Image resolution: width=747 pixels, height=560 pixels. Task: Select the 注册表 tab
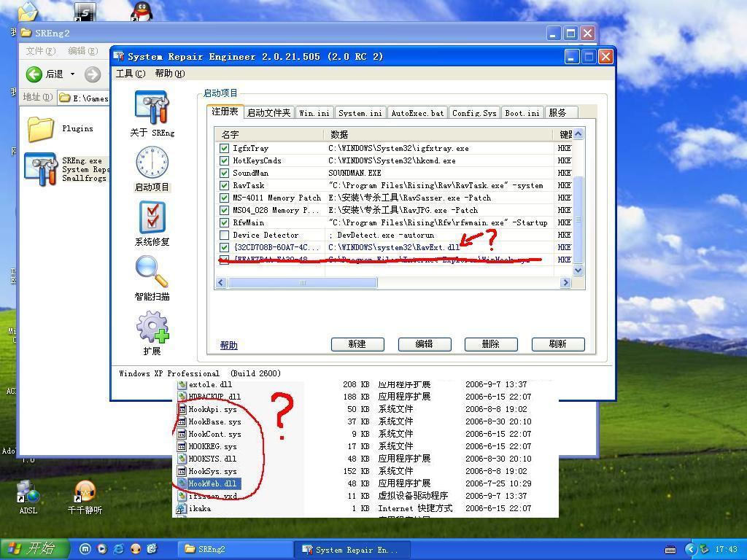coord(225,112)
